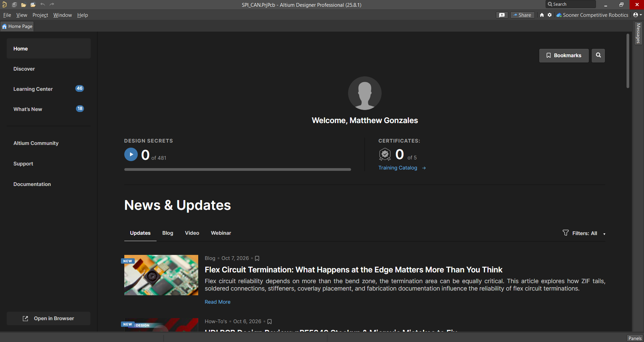This screenshot has height=342, width=644.
Task: Click the Design Secrets progress bar
Action: [238, 169]
